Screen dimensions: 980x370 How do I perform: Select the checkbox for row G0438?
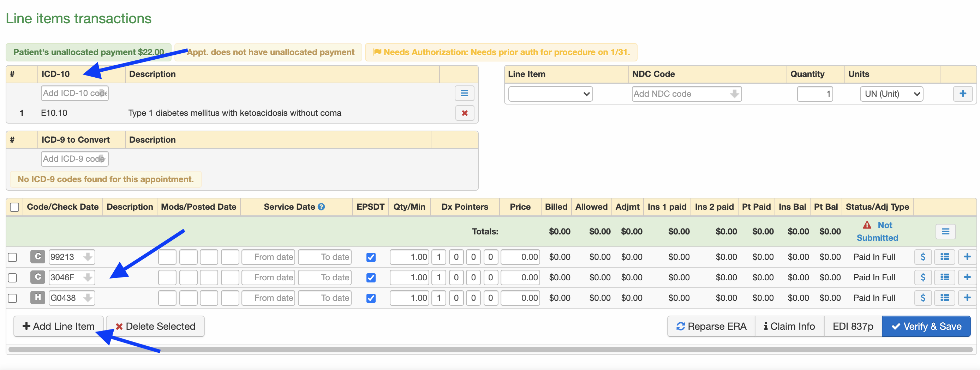point(13,298)
